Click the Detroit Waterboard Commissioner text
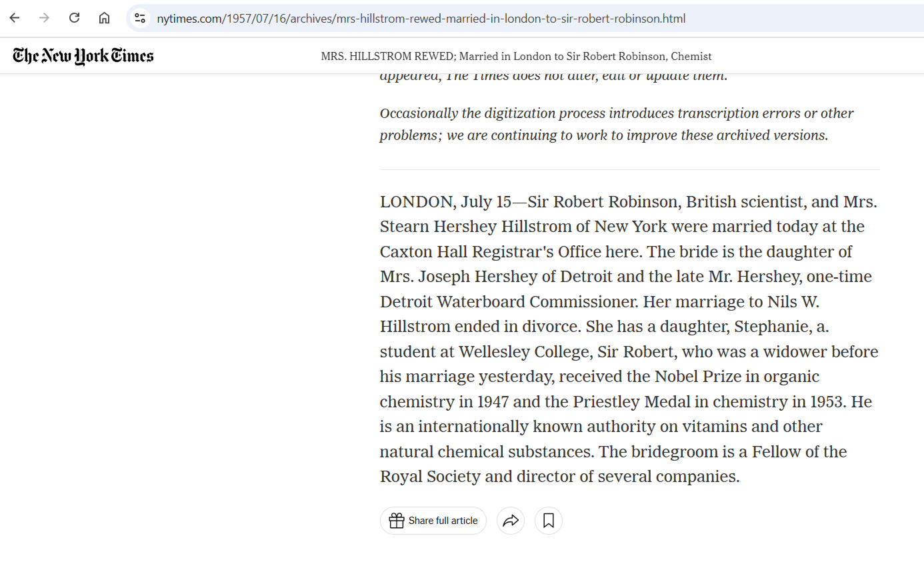The image size is (924, 588). (x=509, y=302)
